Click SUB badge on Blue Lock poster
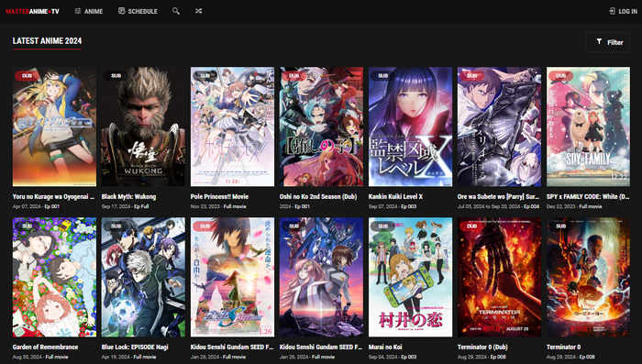This screenshot has width=642, height=364. pos(116,226)
